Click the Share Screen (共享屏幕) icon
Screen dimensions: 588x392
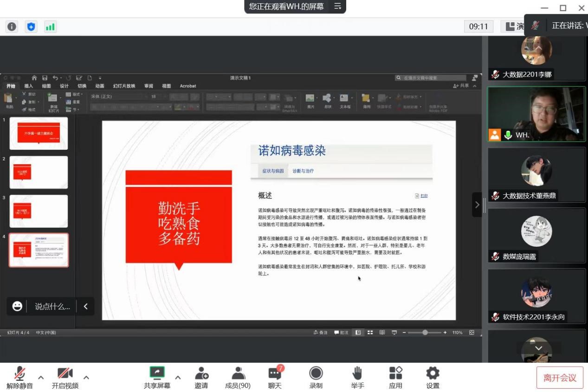tap(157, 373)
